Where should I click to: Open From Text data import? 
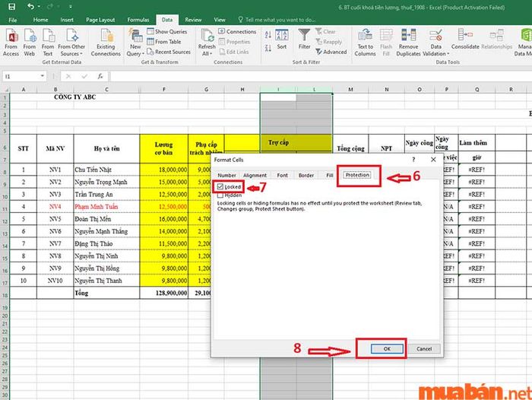point(48,43)
